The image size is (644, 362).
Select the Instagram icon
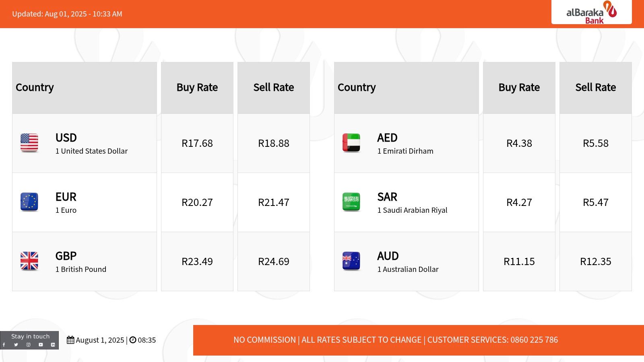pos(28,344)
